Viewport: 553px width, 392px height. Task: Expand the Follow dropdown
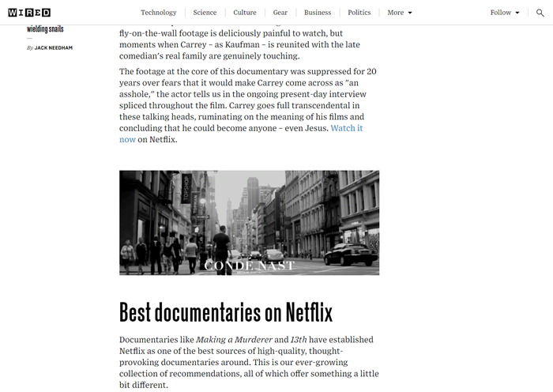click(505, 13)
